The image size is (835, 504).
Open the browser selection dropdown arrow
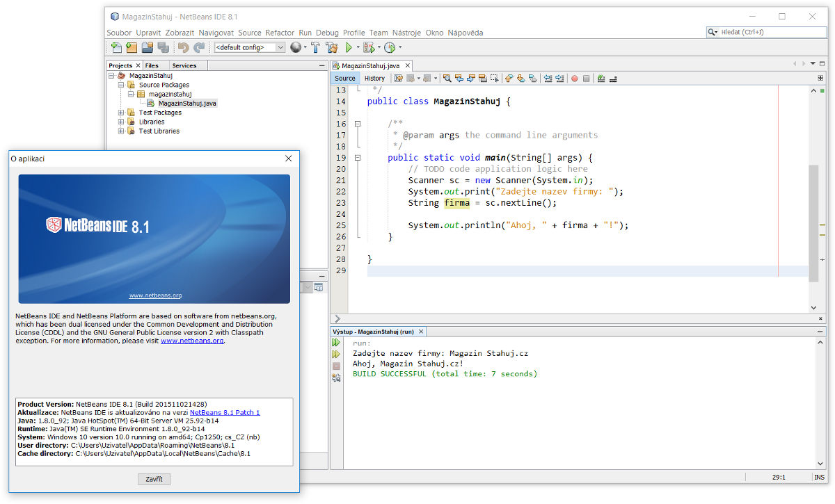[305, 47]
